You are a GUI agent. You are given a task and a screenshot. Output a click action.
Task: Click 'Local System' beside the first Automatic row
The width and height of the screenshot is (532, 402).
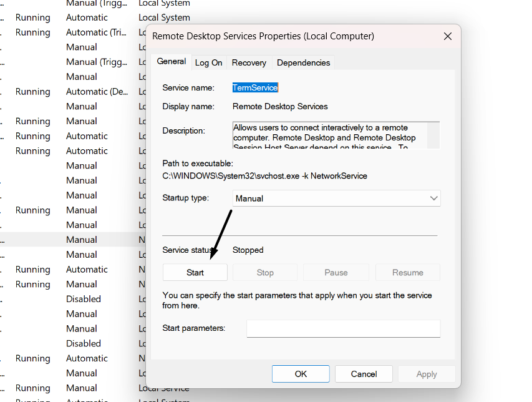(x=164, y=17)
